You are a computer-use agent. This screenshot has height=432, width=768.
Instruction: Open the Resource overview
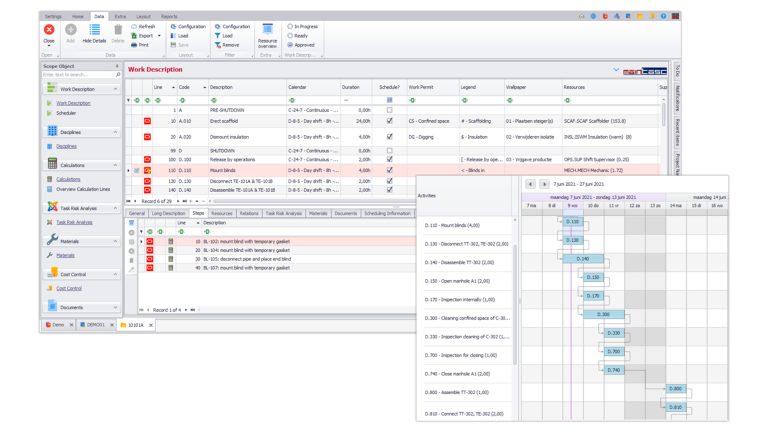(267, 36)
